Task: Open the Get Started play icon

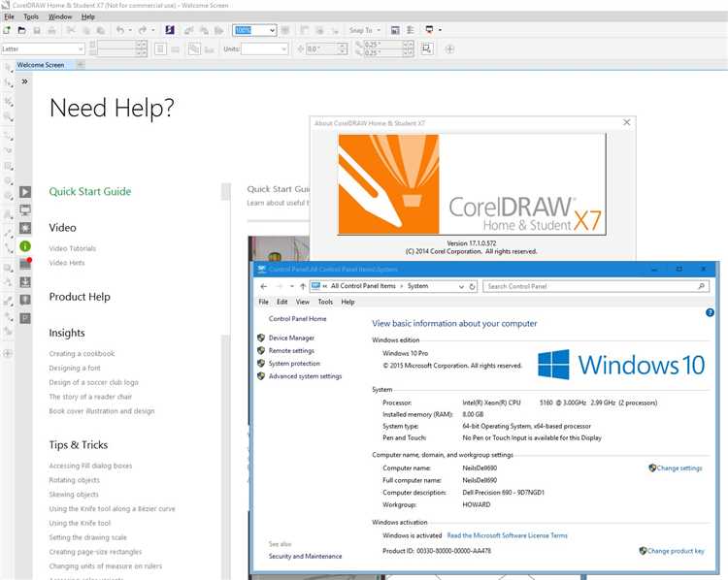Action: (x=25, y=192)
